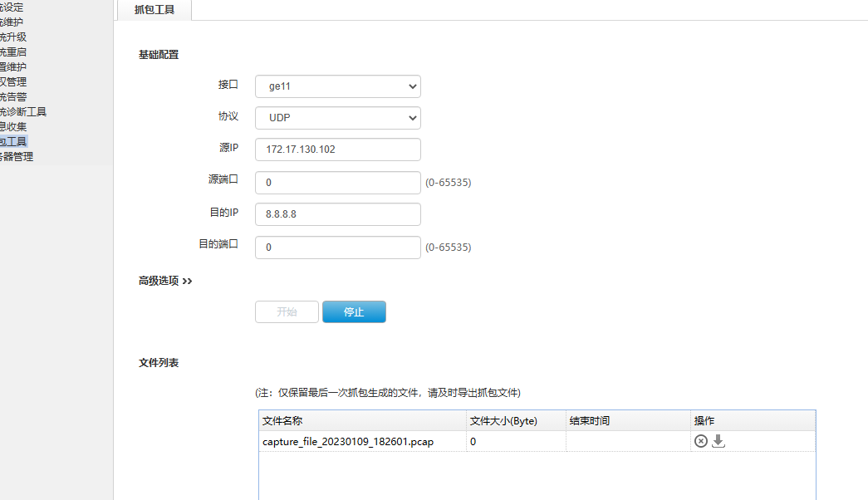868x500 pixels.
Task: Click the 操作 column header
Action: [753, 421]
